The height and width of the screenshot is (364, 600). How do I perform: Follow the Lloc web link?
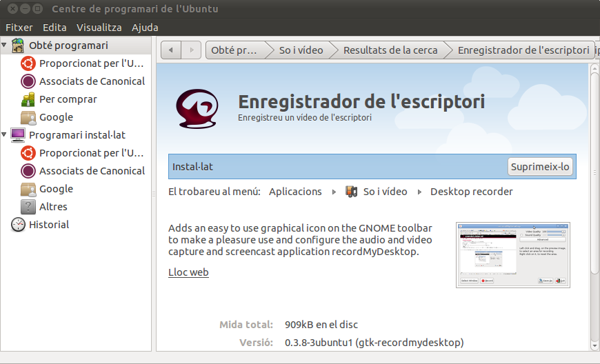coord(188,272)
